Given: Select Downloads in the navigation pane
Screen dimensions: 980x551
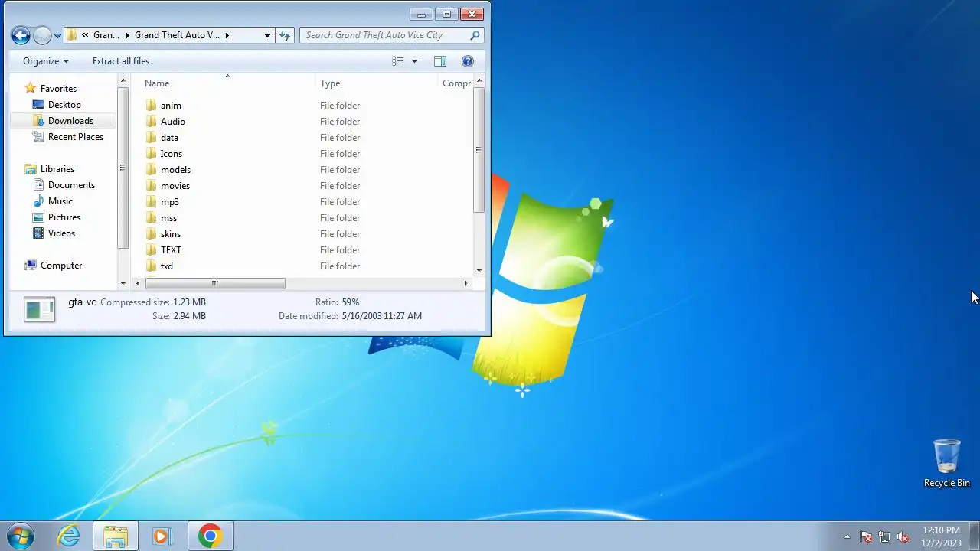Looking at the screenshot, I should 70,121.
